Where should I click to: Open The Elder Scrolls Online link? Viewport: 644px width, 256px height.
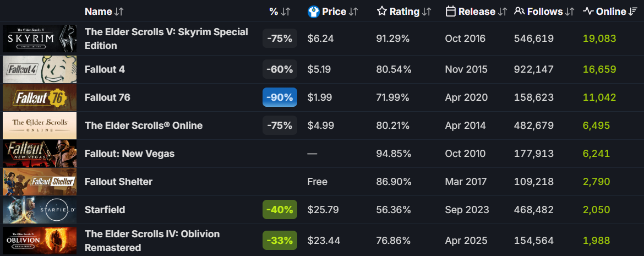pos(144,126)
